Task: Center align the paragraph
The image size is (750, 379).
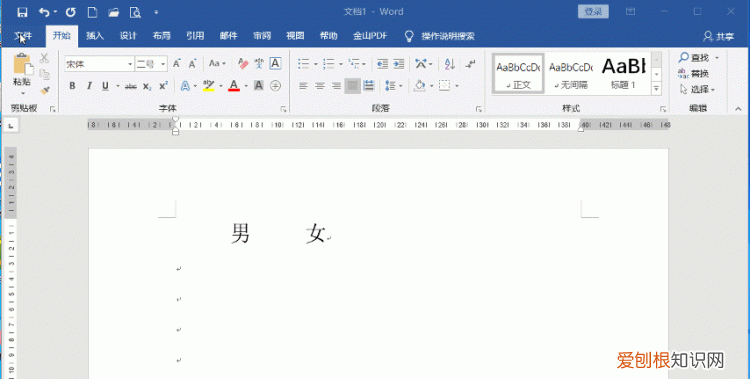Action: tap(320, 86)
